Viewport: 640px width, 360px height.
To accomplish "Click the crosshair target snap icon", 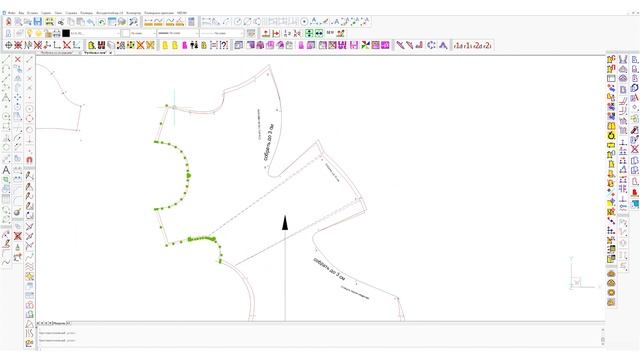I will 9,45.
